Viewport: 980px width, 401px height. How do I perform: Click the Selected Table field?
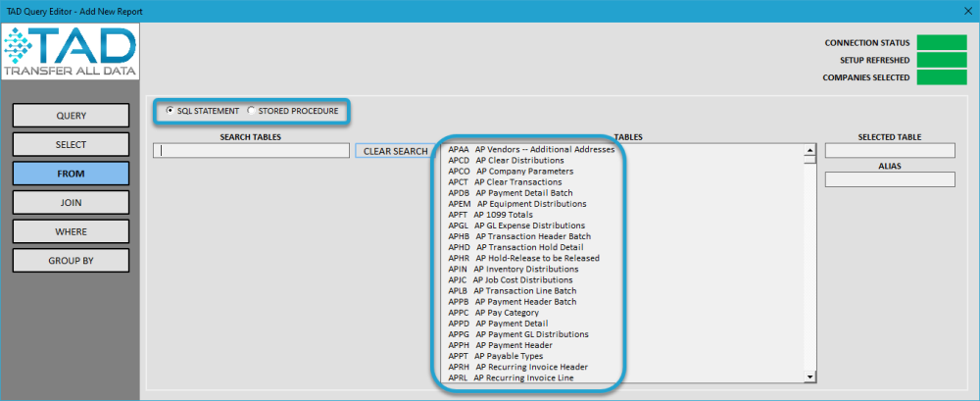point(890,151)
